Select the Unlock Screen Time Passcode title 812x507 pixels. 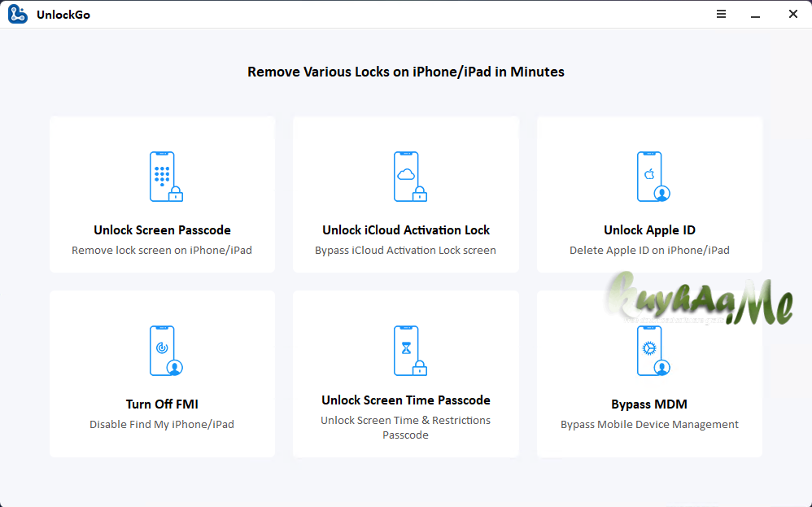coord(406,400)
